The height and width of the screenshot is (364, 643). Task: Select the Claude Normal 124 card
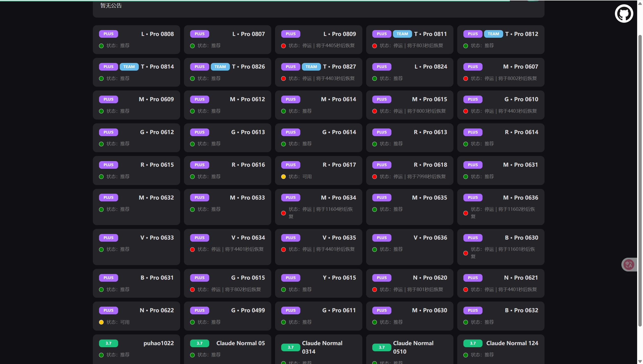point(500,349)
